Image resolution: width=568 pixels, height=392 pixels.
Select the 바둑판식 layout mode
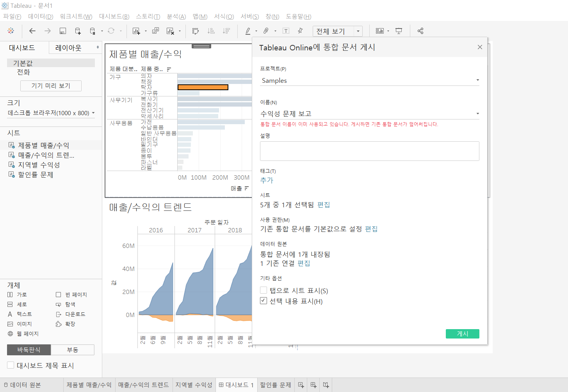click(29, 350)
